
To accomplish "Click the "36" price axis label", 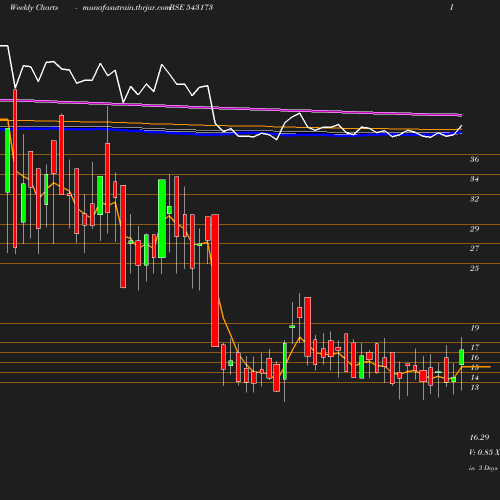I will coord(474,159).
